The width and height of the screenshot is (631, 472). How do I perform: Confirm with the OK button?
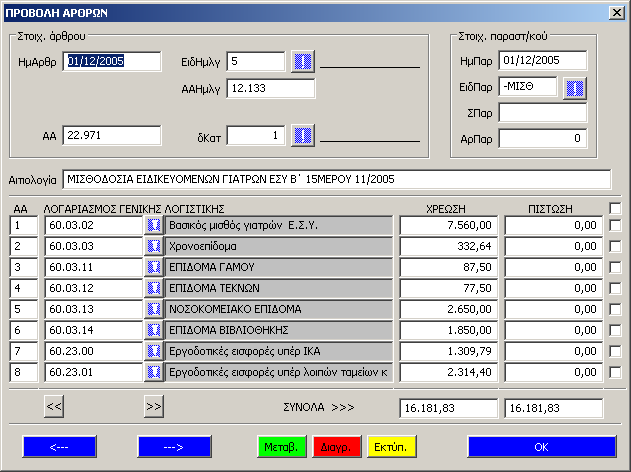[542, 447]
